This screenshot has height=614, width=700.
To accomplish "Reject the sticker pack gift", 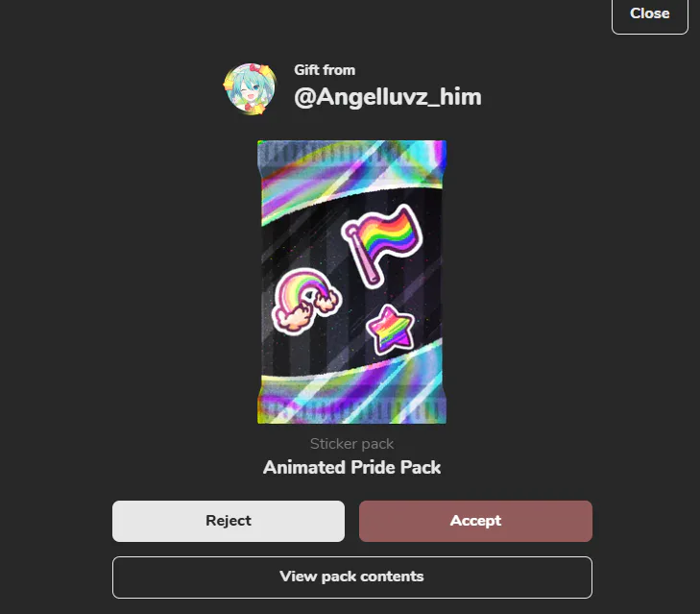I will (229, 521).
